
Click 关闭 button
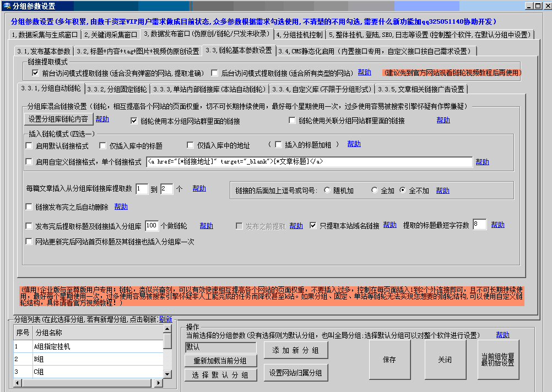pos(445,360)
